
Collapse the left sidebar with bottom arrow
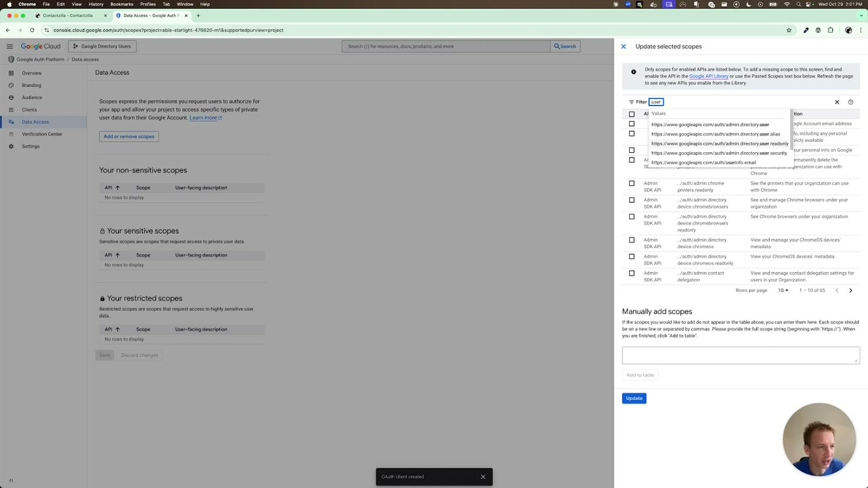(11, 480)
